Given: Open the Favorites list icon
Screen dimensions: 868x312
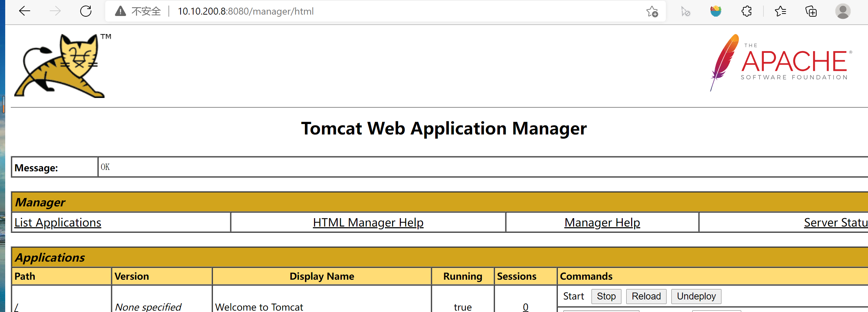Looking at the screenshot, I should 780,11.
